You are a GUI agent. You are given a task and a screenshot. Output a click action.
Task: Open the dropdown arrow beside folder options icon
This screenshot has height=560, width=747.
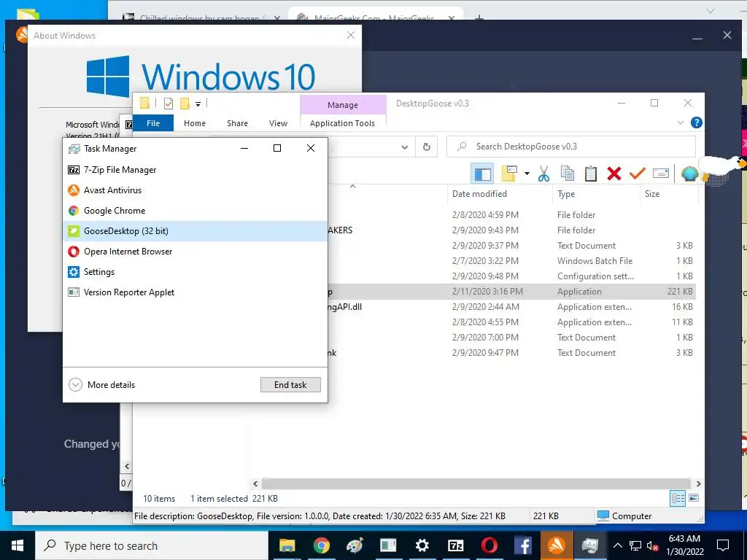[527, 174]
